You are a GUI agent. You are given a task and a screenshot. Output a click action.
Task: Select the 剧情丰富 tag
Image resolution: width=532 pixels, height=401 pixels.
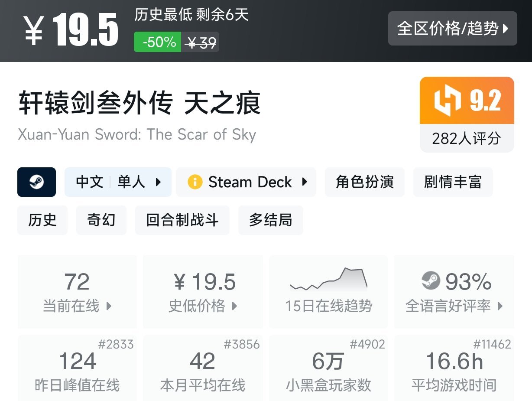pyautogui.click(x=453, y=182)
